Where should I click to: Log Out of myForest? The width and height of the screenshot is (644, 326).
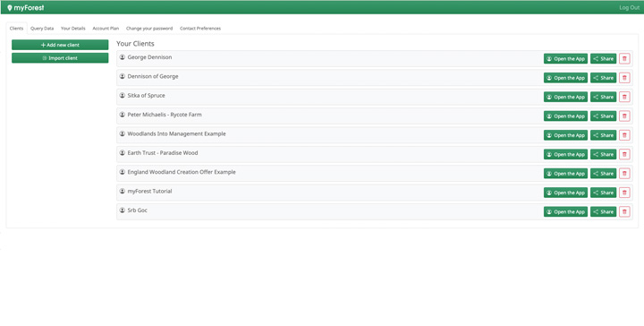tap(629, 7)
